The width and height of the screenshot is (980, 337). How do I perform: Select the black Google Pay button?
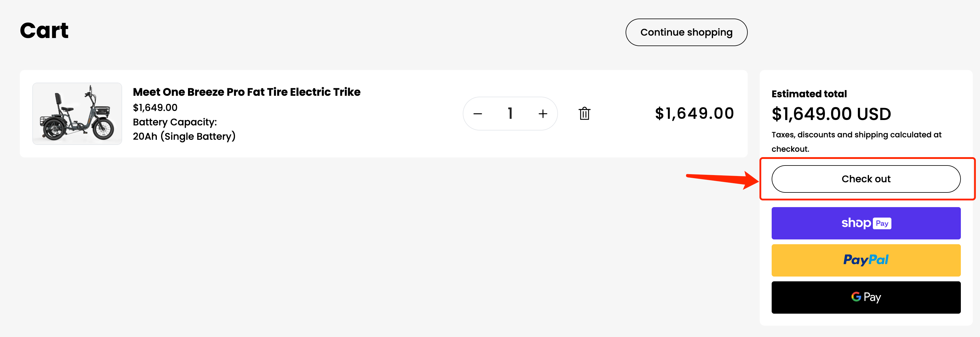point(865,297)
